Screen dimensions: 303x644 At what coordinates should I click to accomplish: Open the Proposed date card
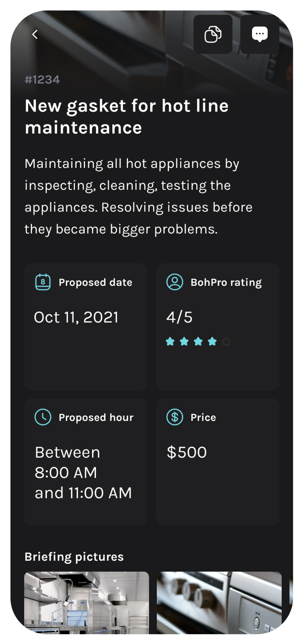pos(86,326)
